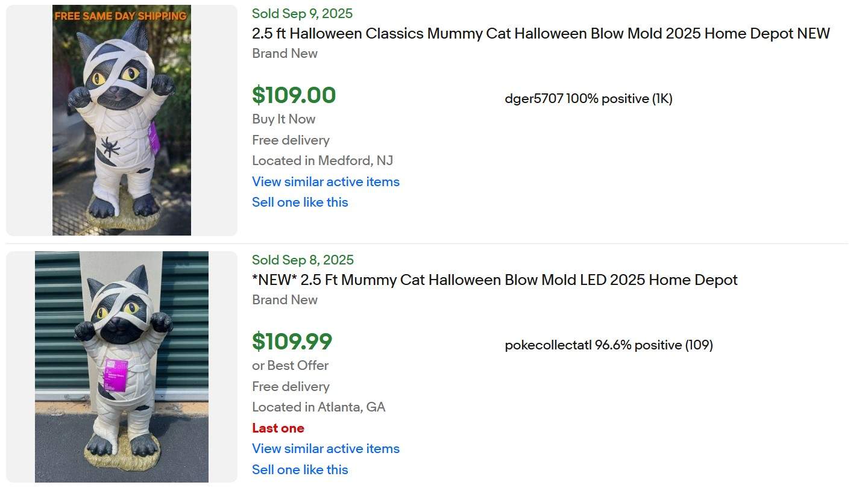Select Sell one like this on the top listing
The image size is (868, 488).
pos(300,202)
